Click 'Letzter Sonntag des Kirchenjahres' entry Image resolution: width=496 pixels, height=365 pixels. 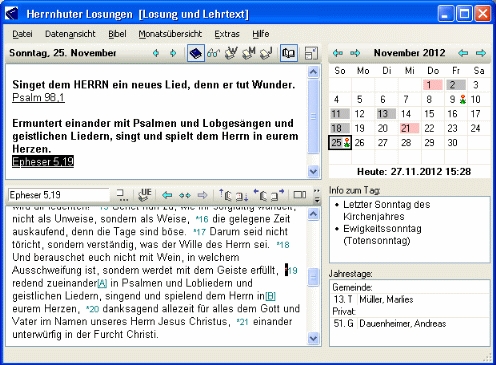pos(387,210)
